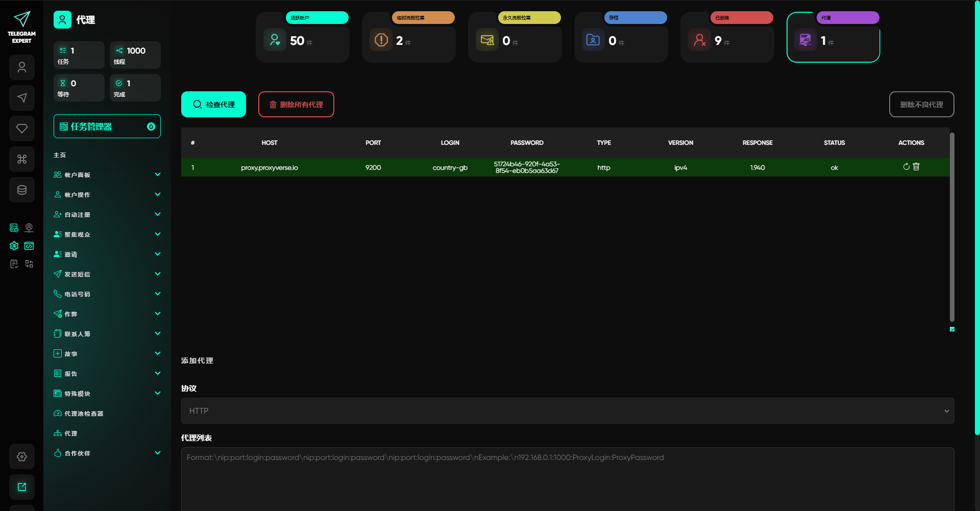Viewport: 980px width, 511px height.
Task: Click into the 代理列表 text area
Action: (567, 479)
